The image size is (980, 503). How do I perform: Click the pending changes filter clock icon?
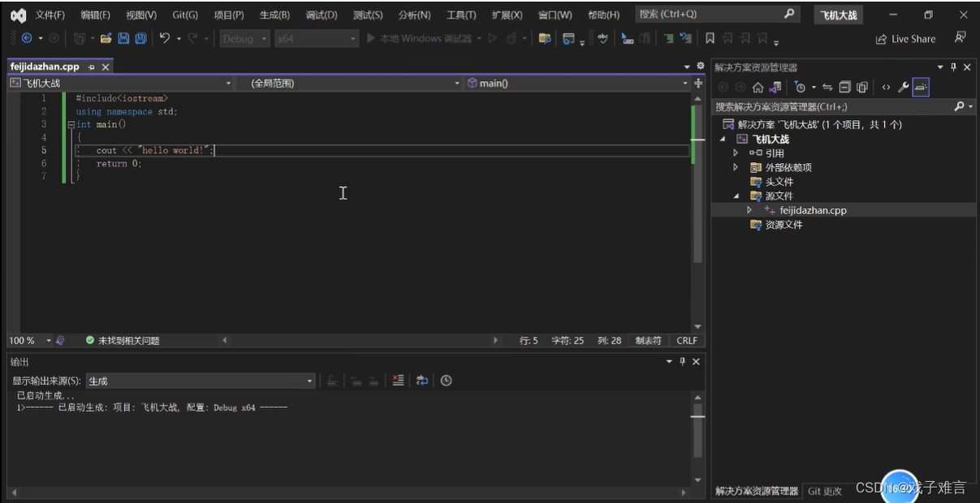800,88
